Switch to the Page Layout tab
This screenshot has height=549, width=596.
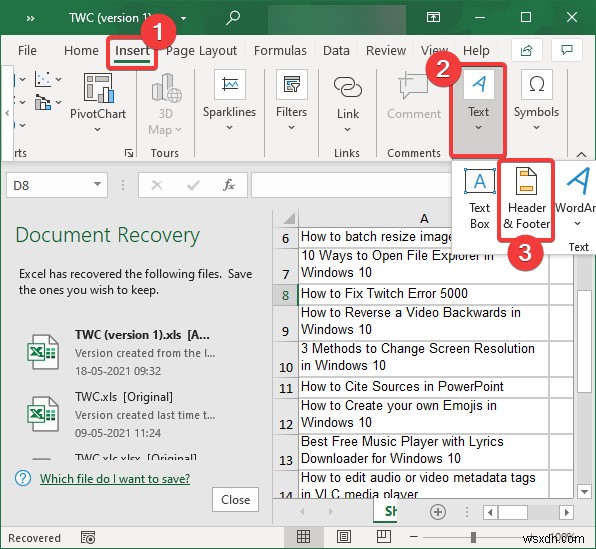(201, 51)
